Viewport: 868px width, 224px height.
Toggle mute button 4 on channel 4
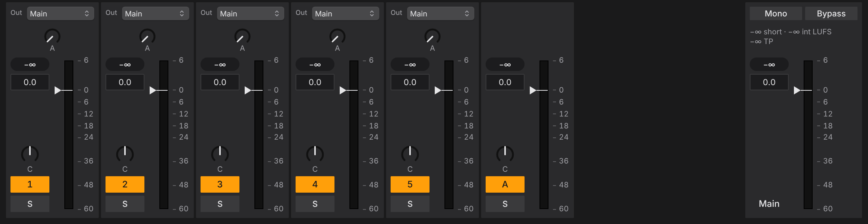click(315, 184)
